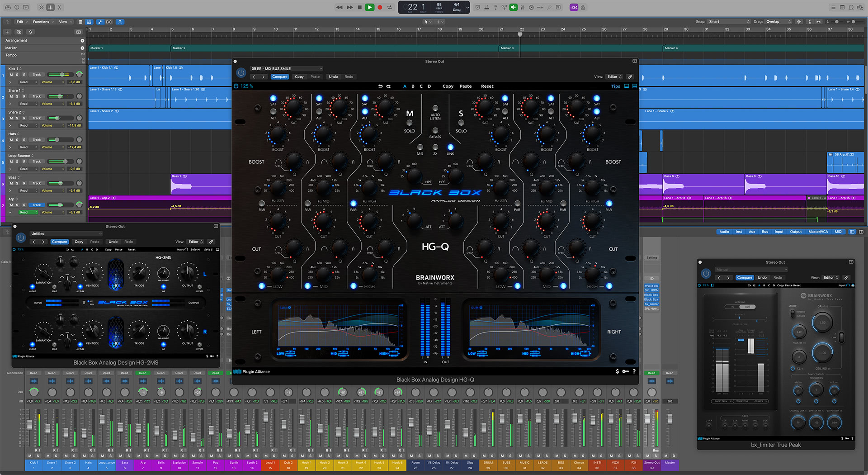868x475 pixels.
Task: Click the HG-Q help question mark icon
Action: point(634,371)
